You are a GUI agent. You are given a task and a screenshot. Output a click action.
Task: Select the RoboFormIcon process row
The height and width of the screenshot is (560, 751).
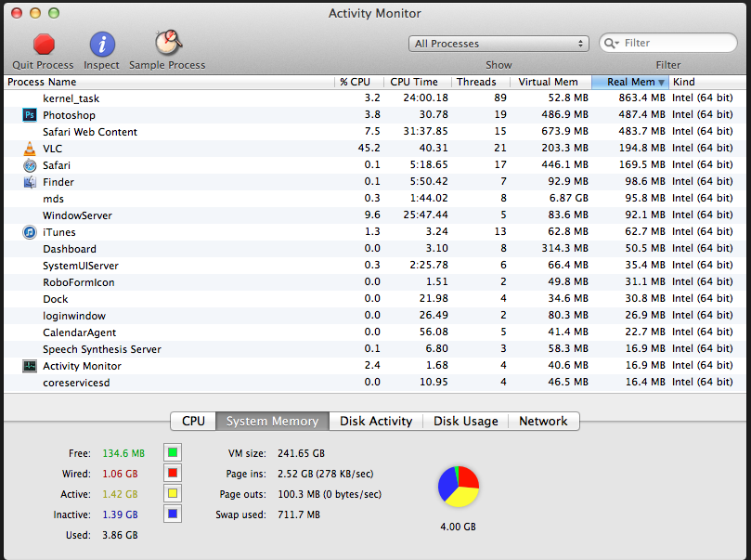tap(375, 282)
